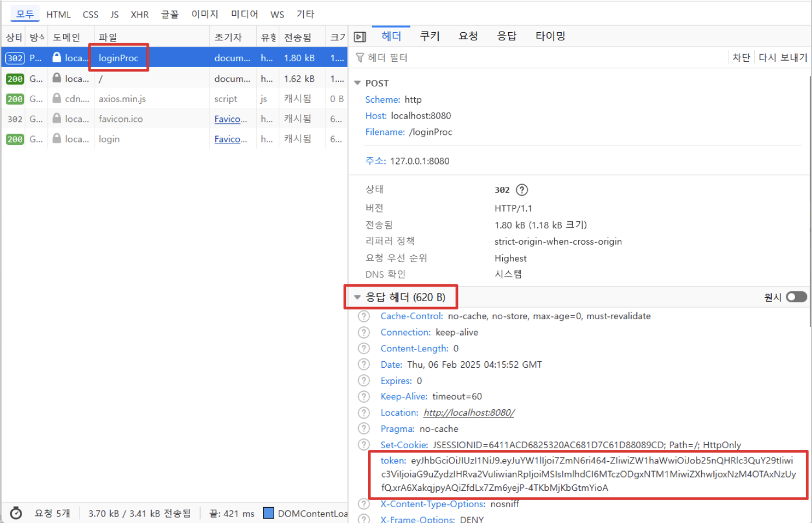Click the lock icon on the login request row

(x=58, y=139)
